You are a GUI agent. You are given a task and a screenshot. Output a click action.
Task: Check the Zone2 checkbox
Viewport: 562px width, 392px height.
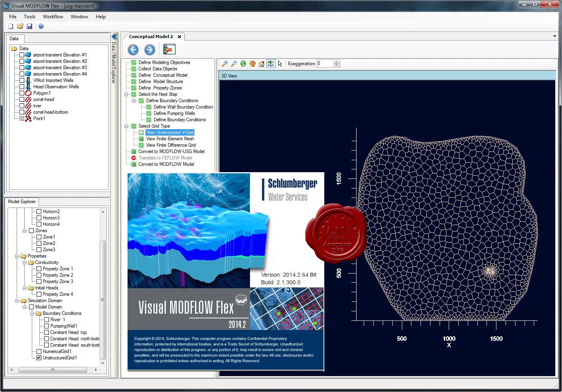tap(39, 243)
